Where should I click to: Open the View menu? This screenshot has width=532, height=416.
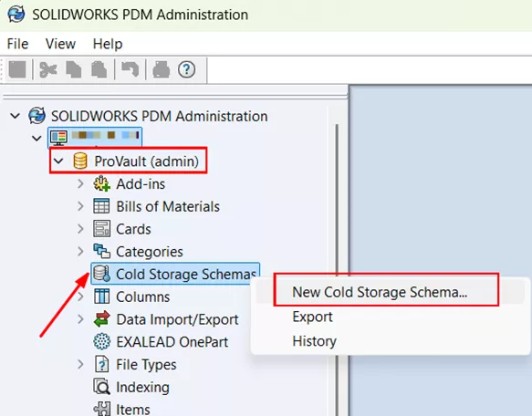(60, 44)
